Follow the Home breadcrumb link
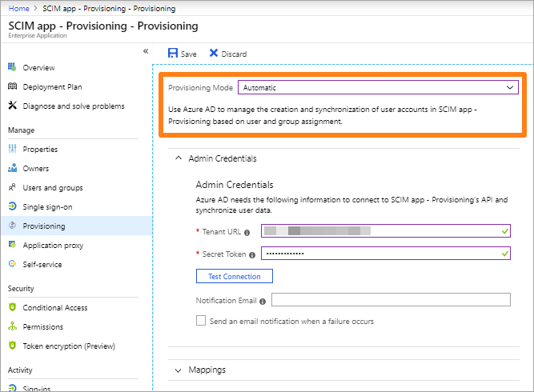The width and height of the screenshot is (534, 392). tap(18, 9)
